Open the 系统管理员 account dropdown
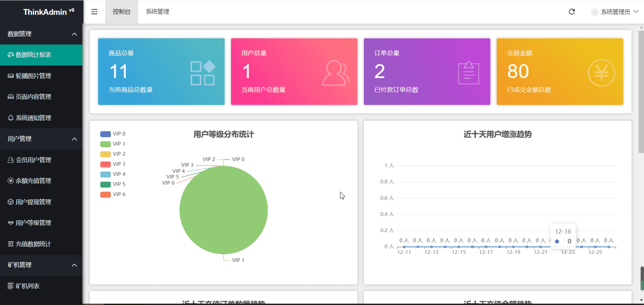Viewport: 644px width, 305px height. point(615,12)
